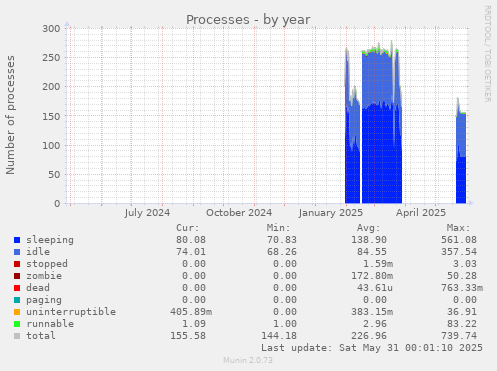Click total average value 226.96
The width and height of the screenshot is (497, 371).
369,336
